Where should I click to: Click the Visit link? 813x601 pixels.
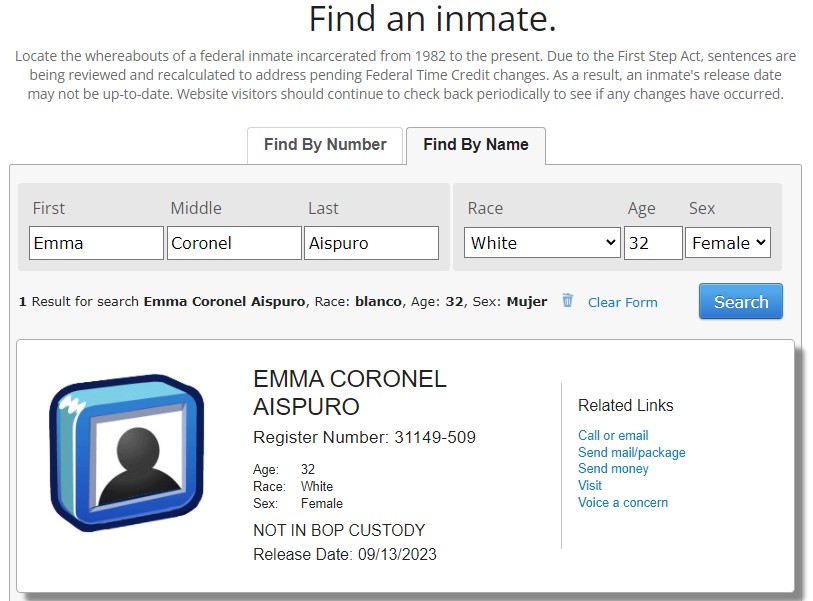tap(590, 486)
